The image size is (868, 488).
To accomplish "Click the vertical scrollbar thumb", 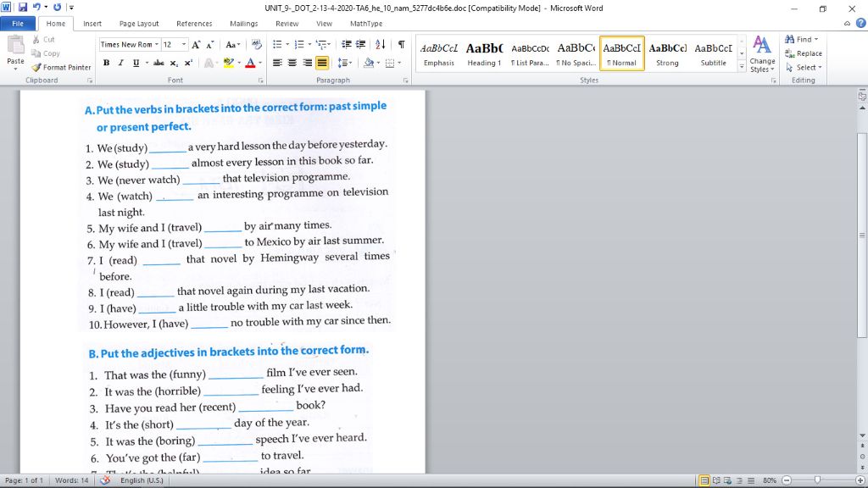I will click(862, 236).
